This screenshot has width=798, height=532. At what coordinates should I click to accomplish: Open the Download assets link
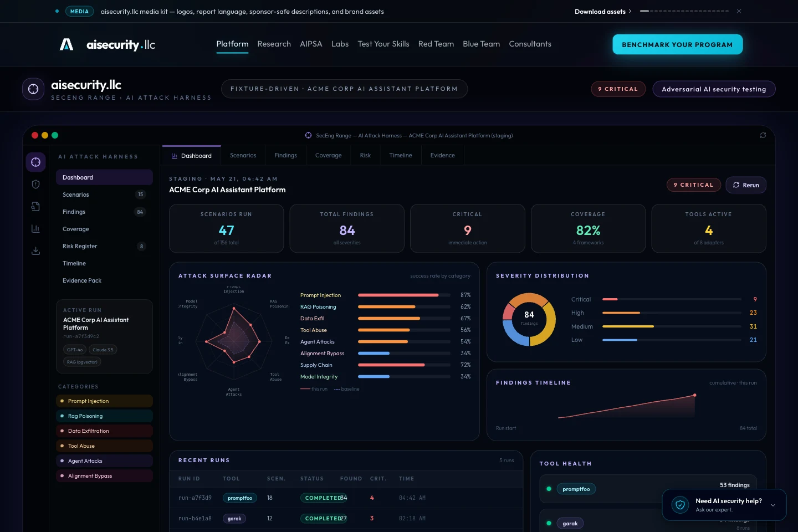coord(603,12)
